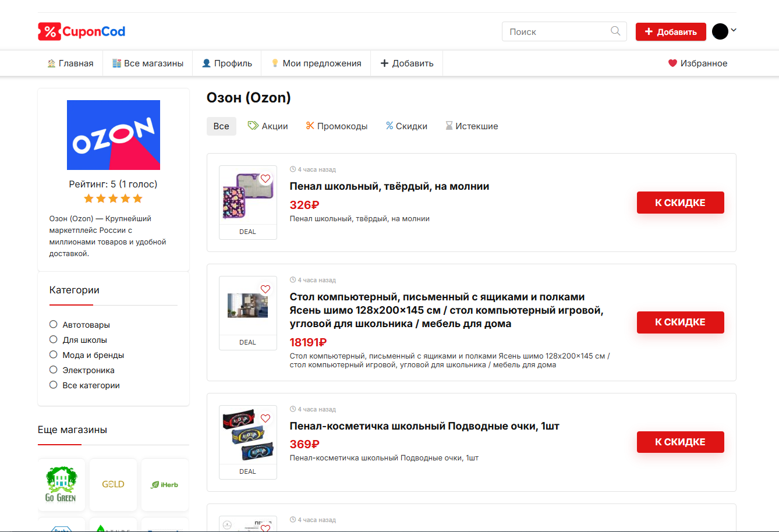779x532 pixels.
Task: Switch to the Скидки tab
Action: pyautogui.click(x=406, y=126)
